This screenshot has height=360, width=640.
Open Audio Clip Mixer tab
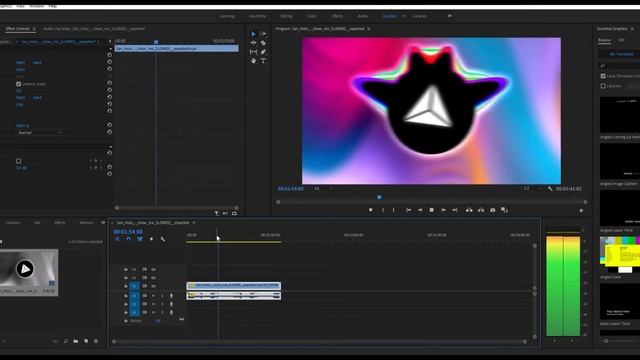[x=94, y=29]
